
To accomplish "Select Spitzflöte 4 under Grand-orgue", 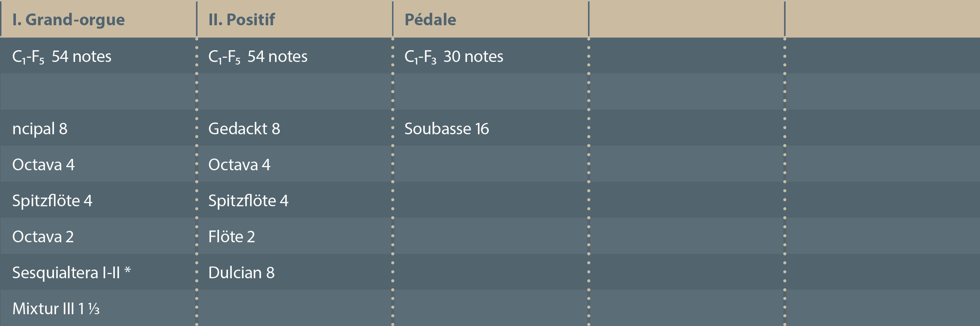I will [52, 201].
